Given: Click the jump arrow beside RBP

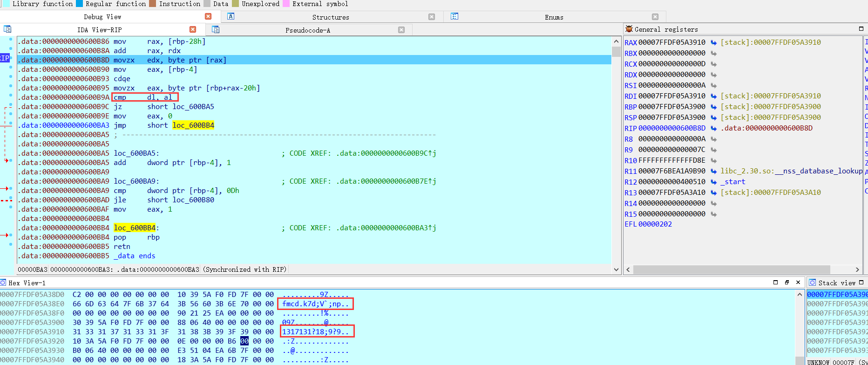Looking at the screenshot, I should (713, 107).
